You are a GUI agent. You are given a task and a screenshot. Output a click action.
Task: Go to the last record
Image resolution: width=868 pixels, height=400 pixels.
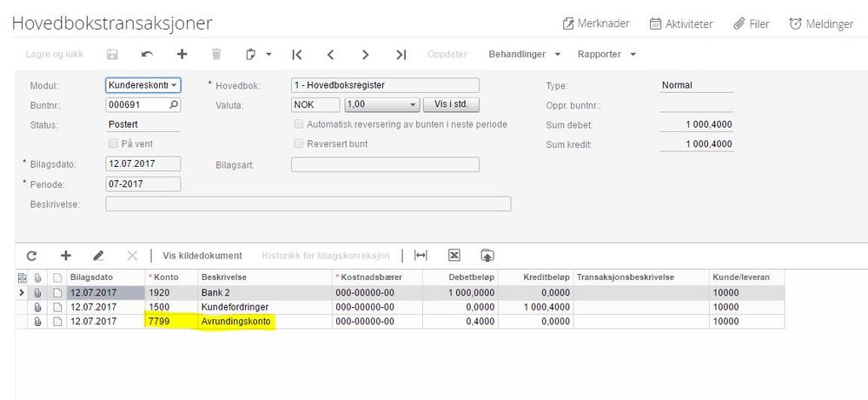coord(401,54)
